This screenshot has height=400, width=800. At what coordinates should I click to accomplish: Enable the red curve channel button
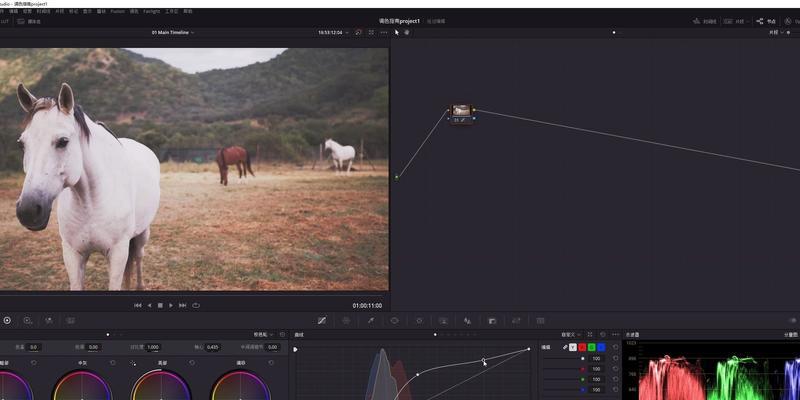click(x=582, y=347)
